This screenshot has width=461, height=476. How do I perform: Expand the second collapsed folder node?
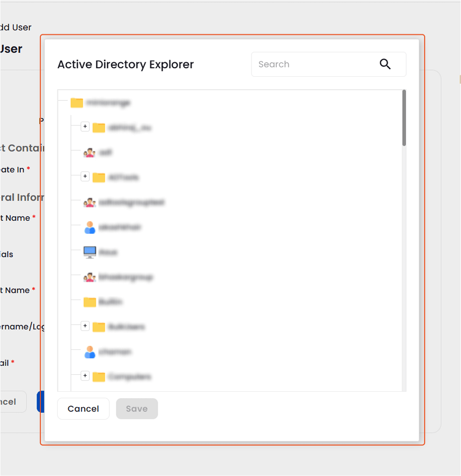[x=85, y=176]
